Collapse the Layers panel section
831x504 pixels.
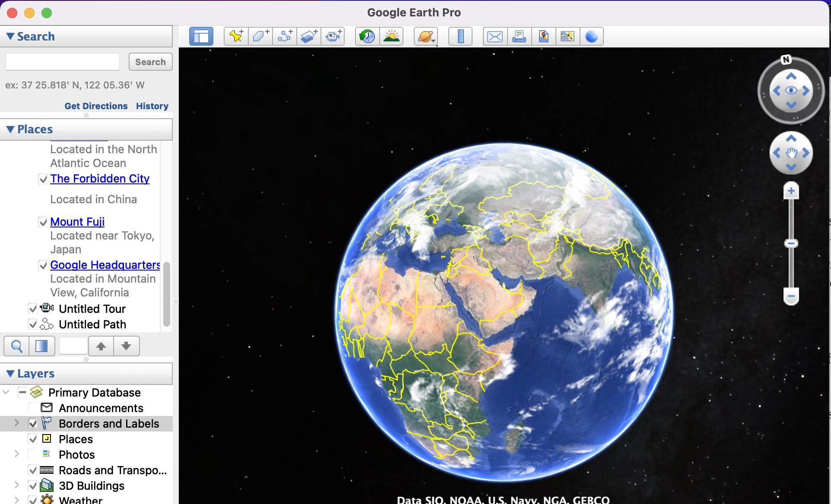(10, 373)
